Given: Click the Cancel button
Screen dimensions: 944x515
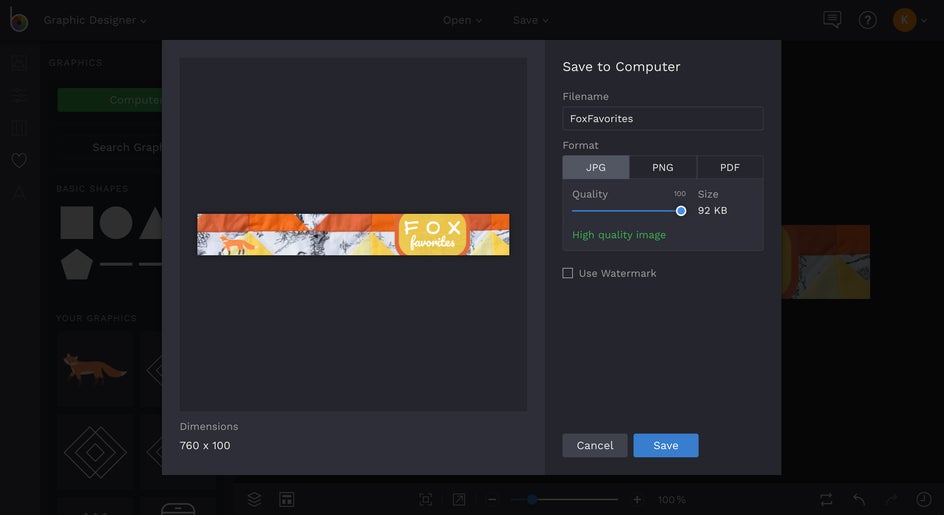Looking at the screenshot, I should pos(595,445).
